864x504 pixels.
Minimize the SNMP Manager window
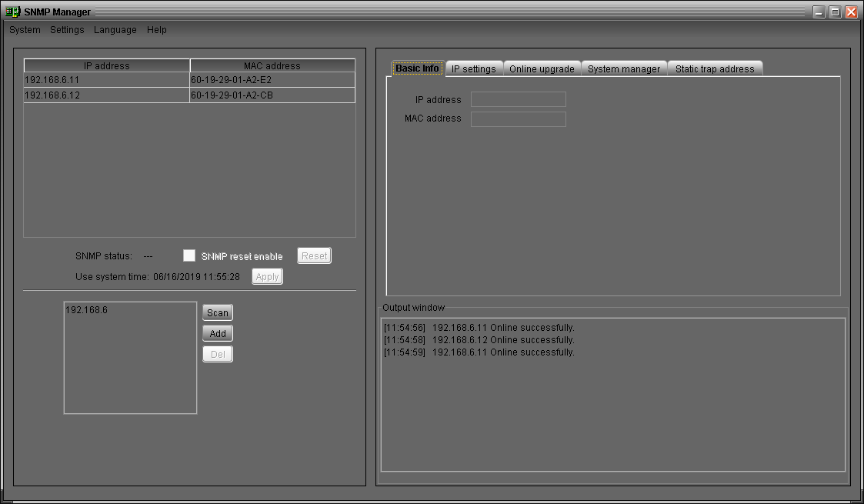(x=819, y=12)
